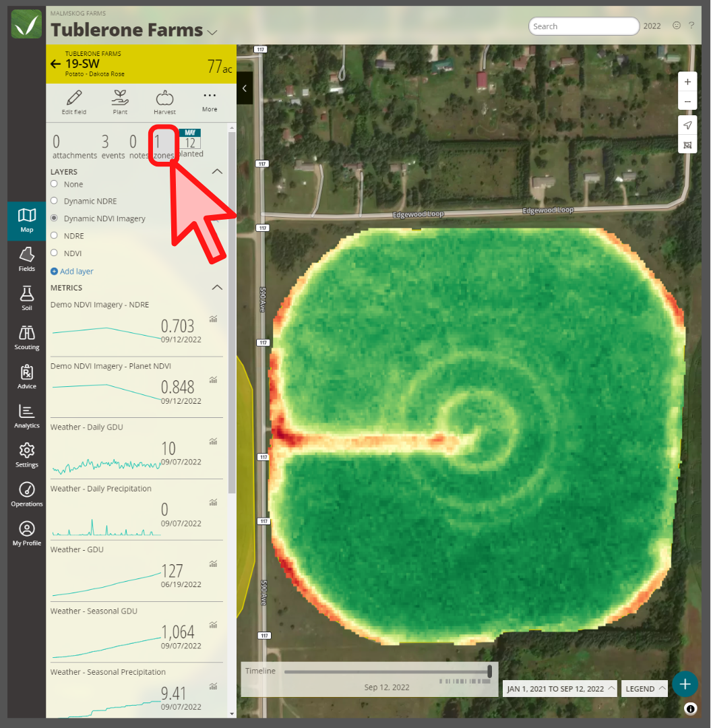Click the Seasonal GDU value 1,064

[x=178, y=632]
